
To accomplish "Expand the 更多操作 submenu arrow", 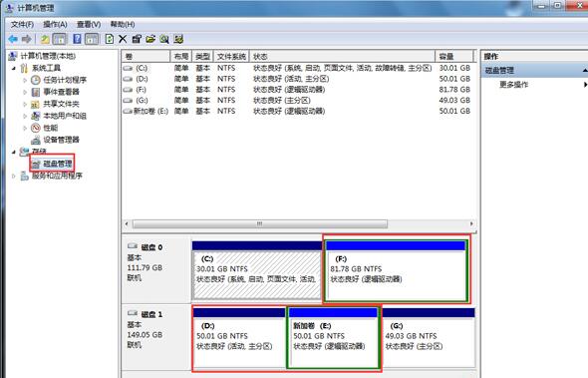I will (585, 85).
